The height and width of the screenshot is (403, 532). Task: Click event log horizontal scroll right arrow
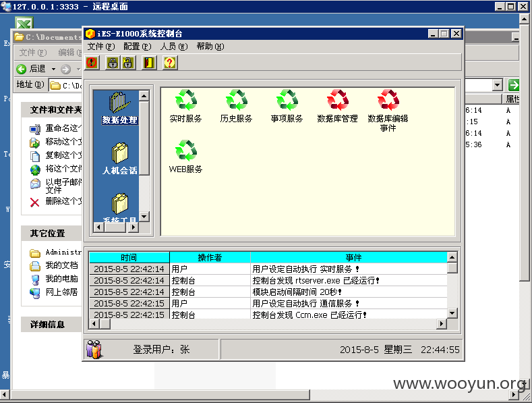click(441, 324)
